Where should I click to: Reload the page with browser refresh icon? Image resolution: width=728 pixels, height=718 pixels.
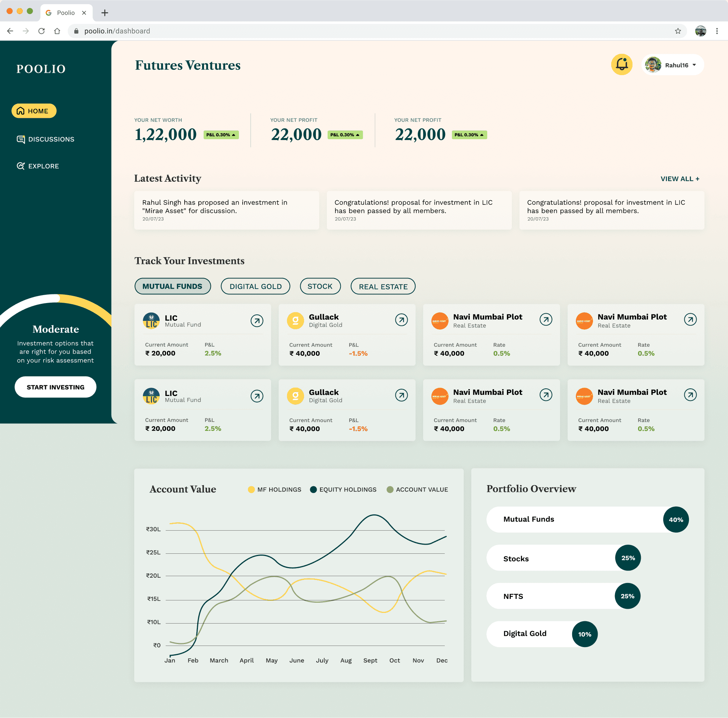(41, 31)
